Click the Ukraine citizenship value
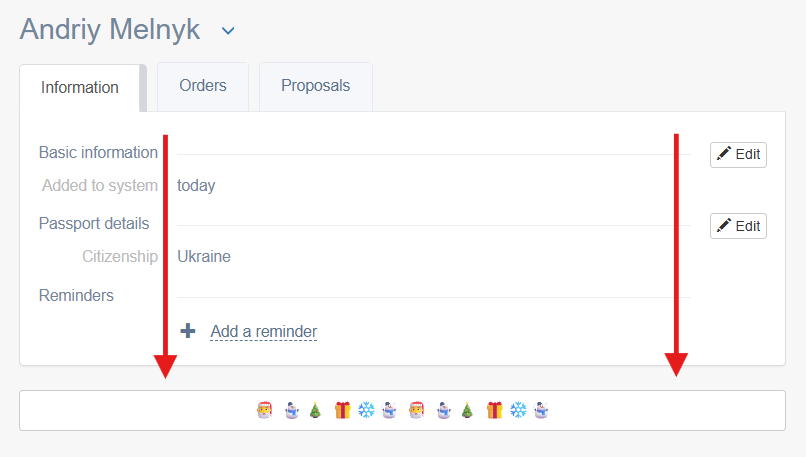This screenshot has height=457, width=806. pos(204,257)
